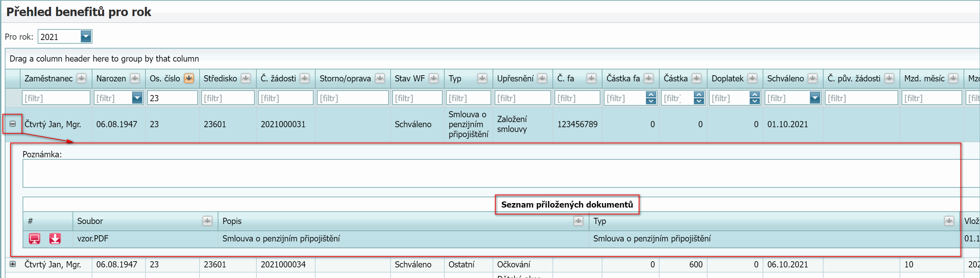Open filter menu of Středisko column

[246, 78]
